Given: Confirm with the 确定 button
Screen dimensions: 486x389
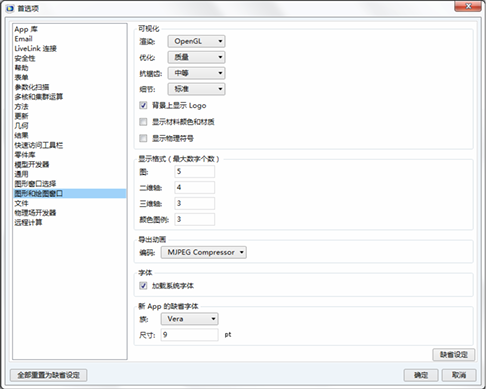Looking at the screenshot, I should (421, 375).
